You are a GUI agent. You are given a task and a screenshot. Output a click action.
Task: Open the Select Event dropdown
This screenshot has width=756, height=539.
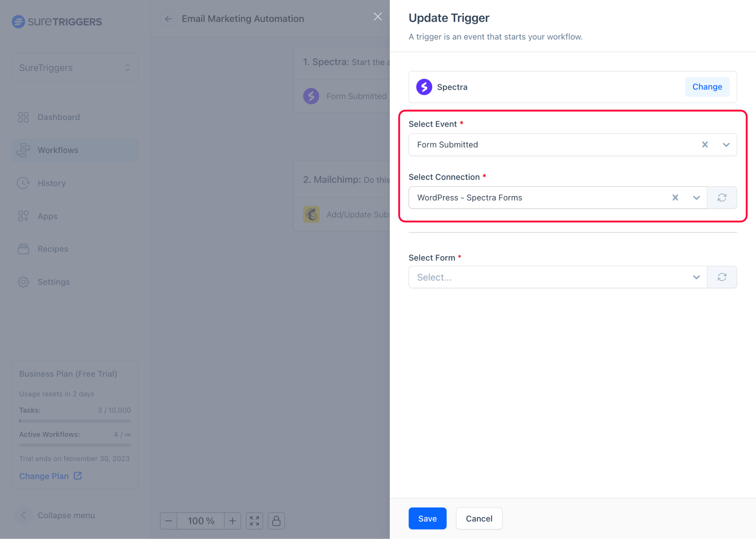tap(726, 144)
